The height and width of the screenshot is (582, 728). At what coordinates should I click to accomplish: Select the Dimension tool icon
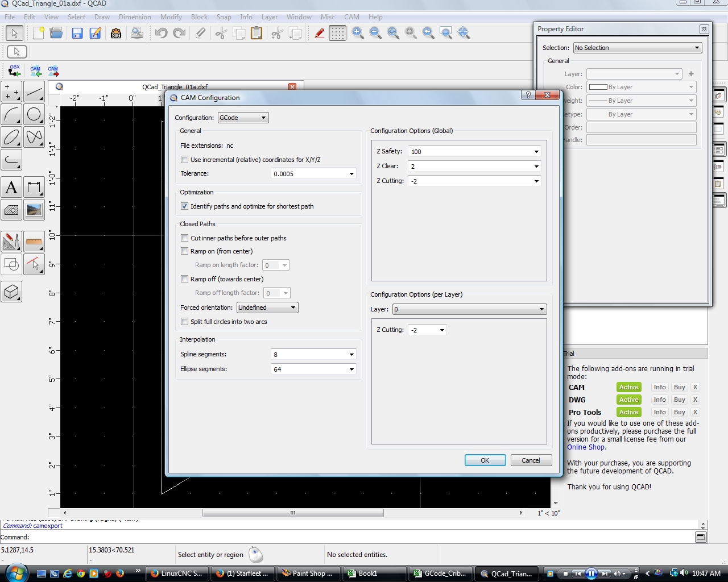click(34, 187)
